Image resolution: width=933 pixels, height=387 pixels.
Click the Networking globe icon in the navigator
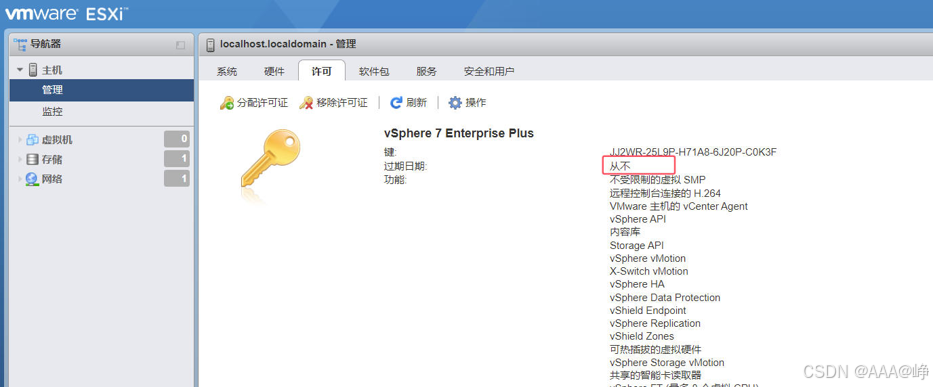coord(32,179)
